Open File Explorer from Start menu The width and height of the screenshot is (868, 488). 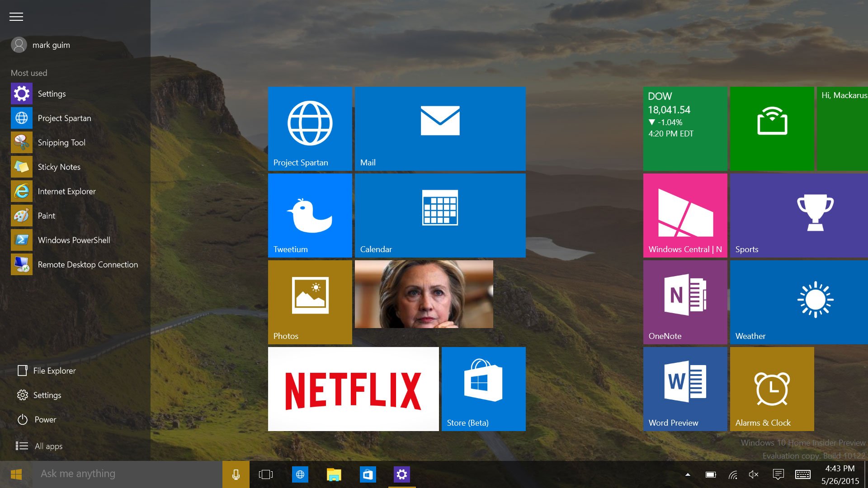coord(47,371)
